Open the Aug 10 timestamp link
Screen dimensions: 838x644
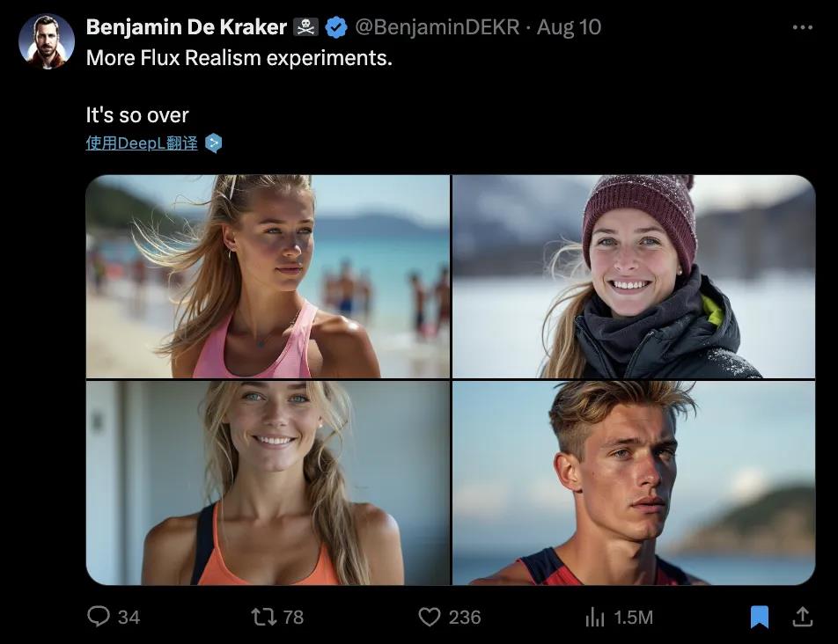pyautogui.click(x=569, y=27)
